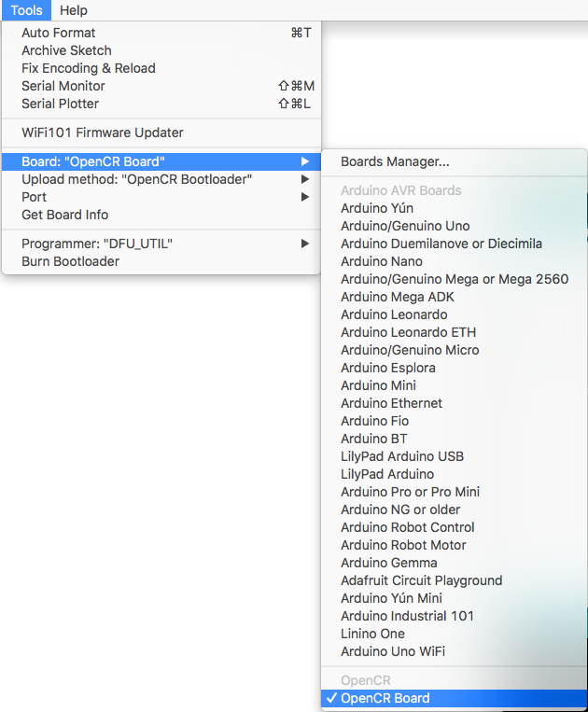588x712 pixels.
Task: Select Arduino Leonardo board
Action: pyautogui.click(x=454, y=314)
